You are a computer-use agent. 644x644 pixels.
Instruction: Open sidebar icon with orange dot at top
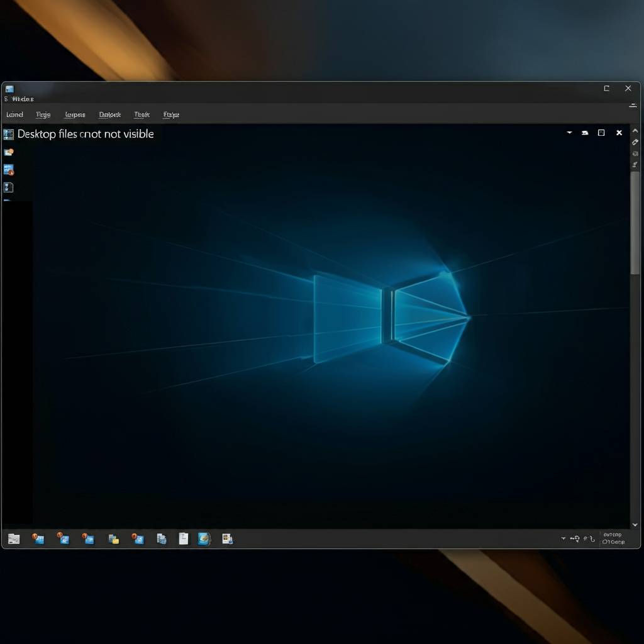point(9,152)
